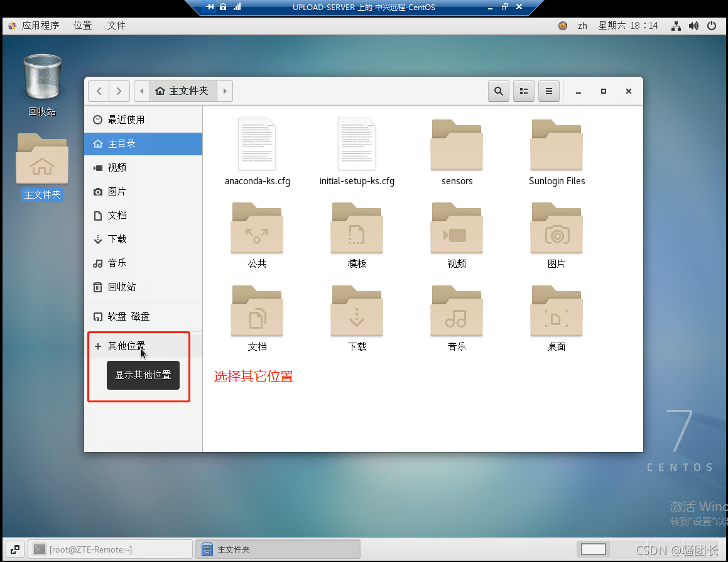Select the 下载 folder in the main pane
728x562 pixels.
357,311
